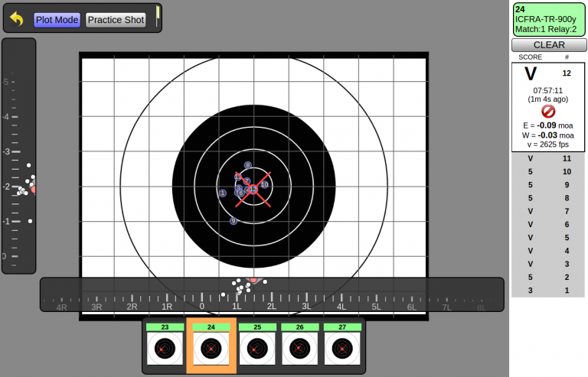This screenshot has width=588, height=377.
Task: Open target 23 thumbnail
Action: pyautogui.click(x=165, y=346)
